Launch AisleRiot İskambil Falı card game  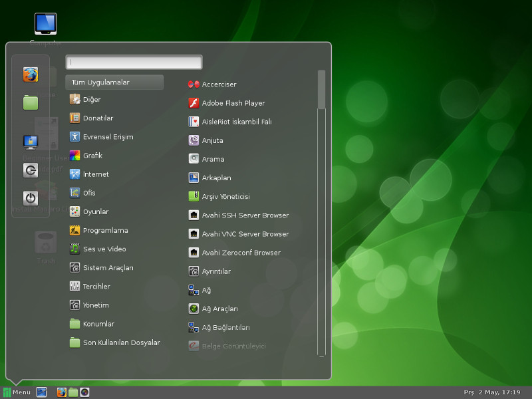click(236, 122)
